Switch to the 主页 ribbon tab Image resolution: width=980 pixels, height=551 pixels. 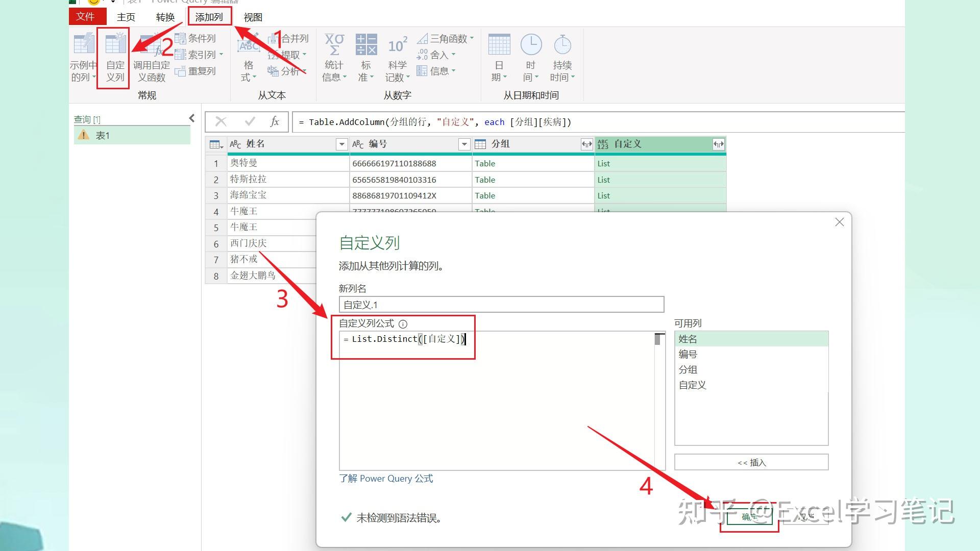pyautogui.click(x=126, y=17)
